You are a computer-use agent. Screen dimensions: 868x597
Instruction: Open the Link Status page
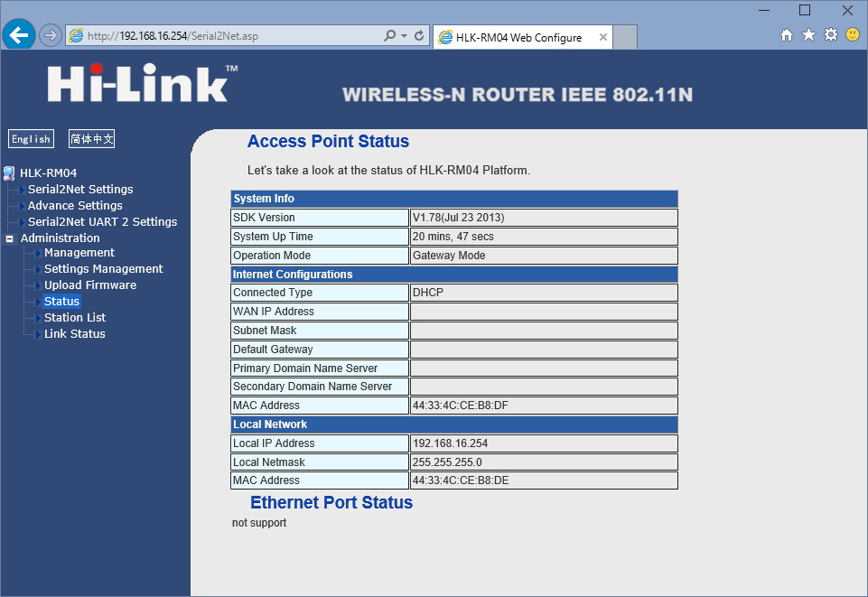point(75,333)
